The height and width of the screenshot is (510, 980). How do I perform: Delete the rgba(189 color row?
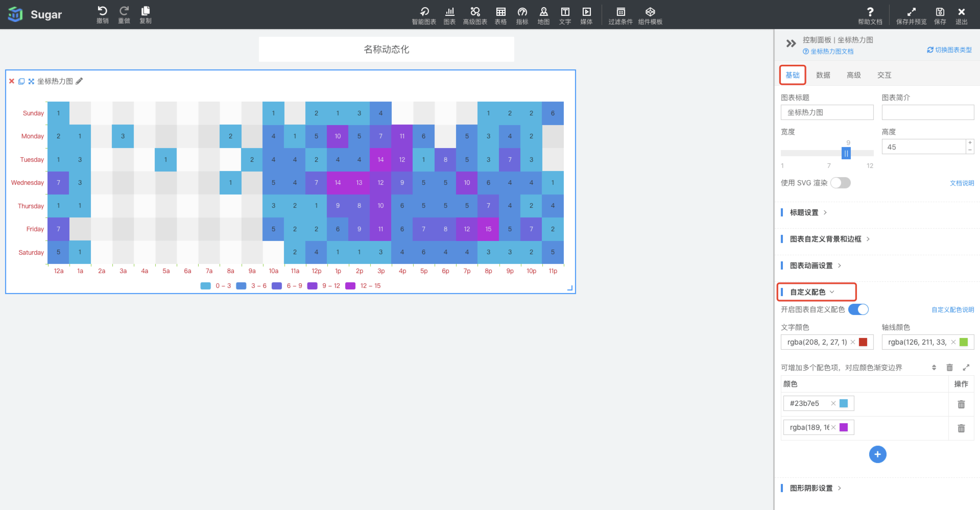[961, 428]
